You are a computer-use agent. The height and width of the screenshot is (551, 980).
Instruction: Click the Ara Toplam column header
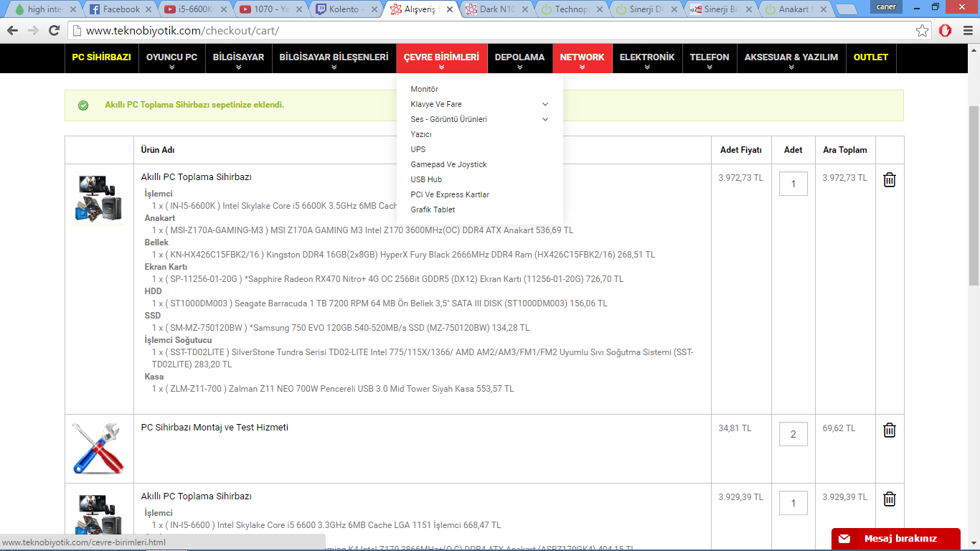point(845,150)
